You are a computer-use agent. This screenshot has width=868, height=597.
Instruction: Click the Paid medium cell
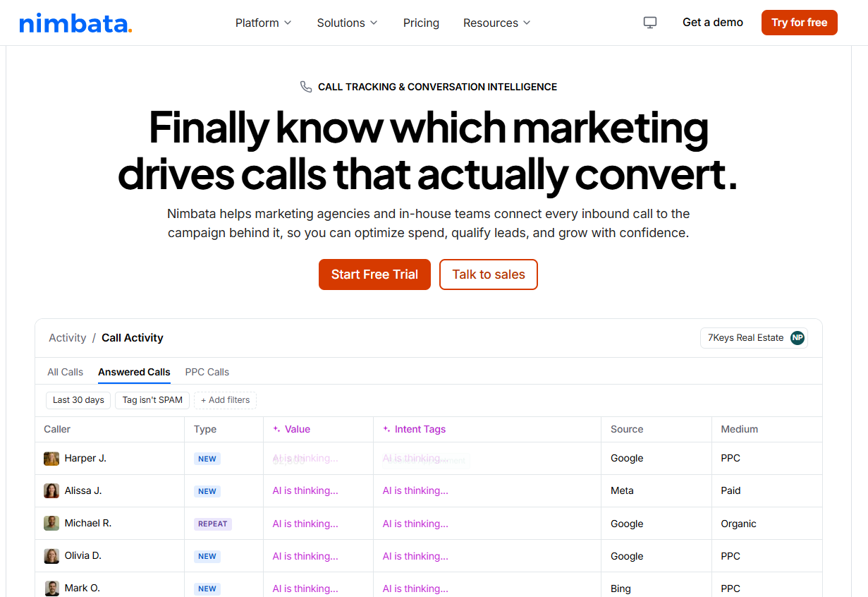tap(731, 490)
